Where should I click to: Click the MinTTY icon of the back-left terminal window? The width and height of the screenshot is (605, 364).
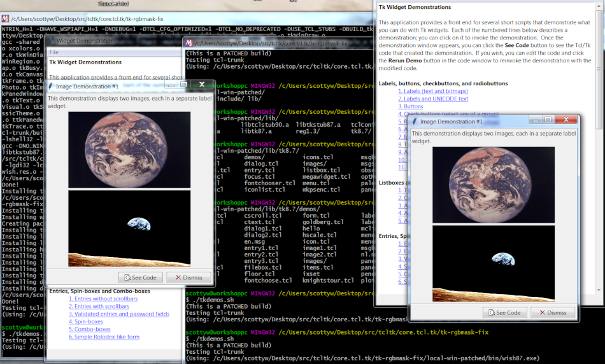(x=5, y=18)
